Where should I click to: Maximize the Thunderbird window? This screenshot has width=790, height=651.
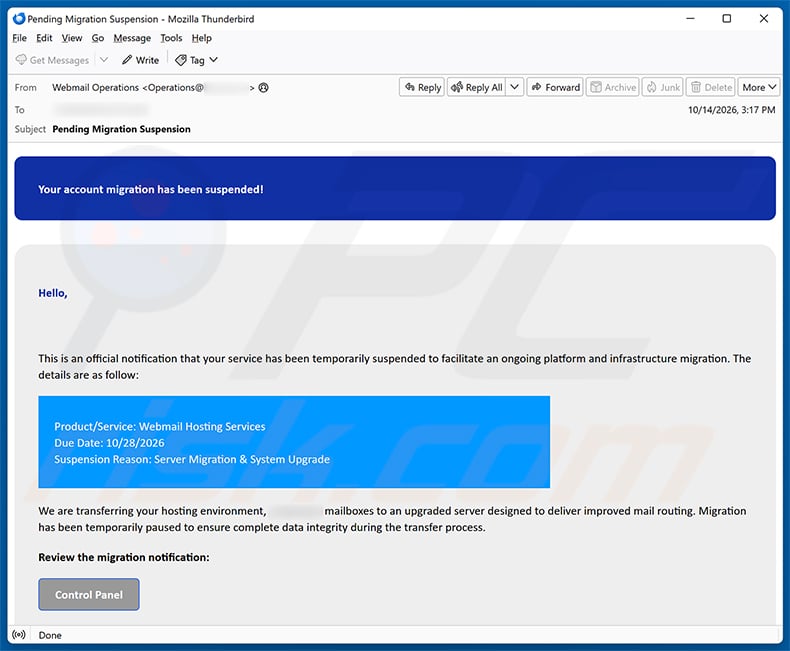[727, 19]
